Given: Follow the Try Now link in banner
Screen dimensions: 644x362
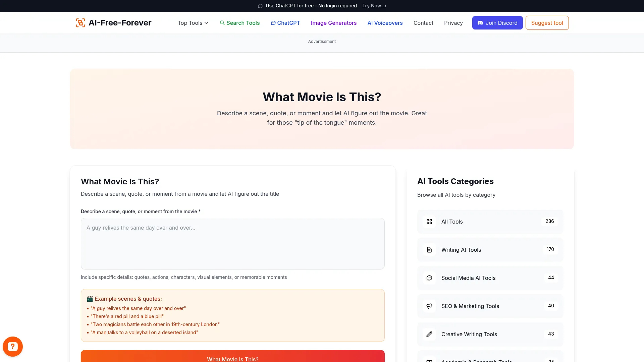Looking at the screenshot, I should pos(374,6).
